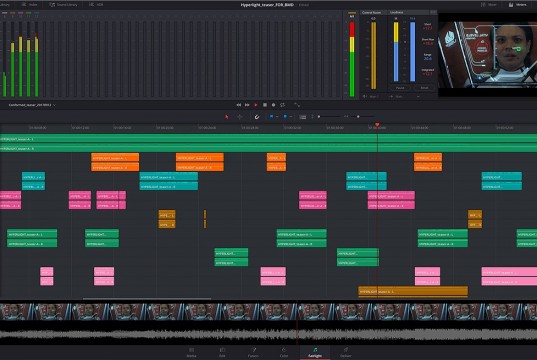Switch to the Color page tab
The height and width of the screenshot is (360, 537).
pyautogui.click(x=284, y=352)
